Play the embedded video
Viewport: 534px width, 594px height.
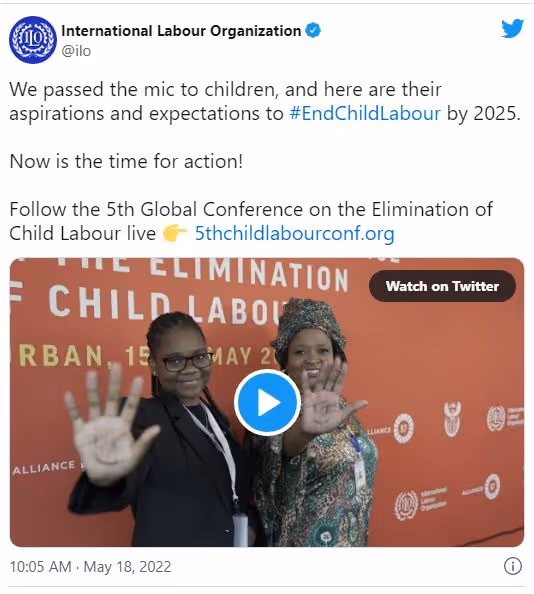point(267,402)
